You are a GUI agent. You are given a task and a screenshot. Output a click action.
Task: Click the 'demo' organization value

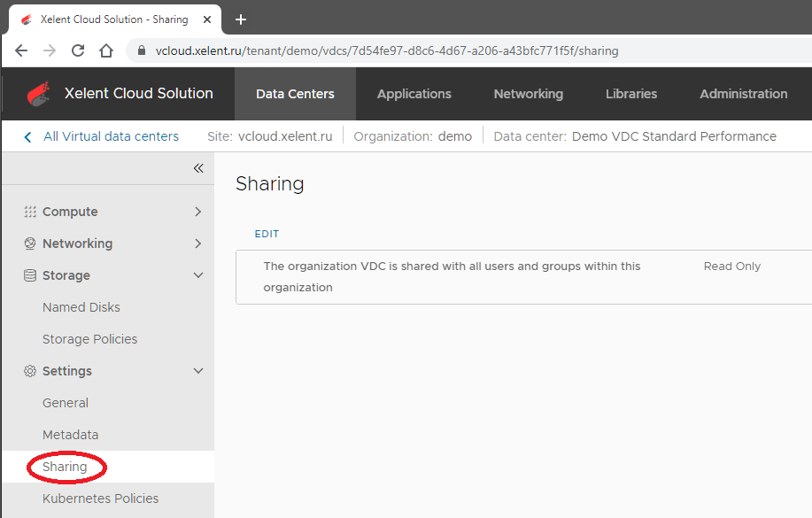[454, 136]
